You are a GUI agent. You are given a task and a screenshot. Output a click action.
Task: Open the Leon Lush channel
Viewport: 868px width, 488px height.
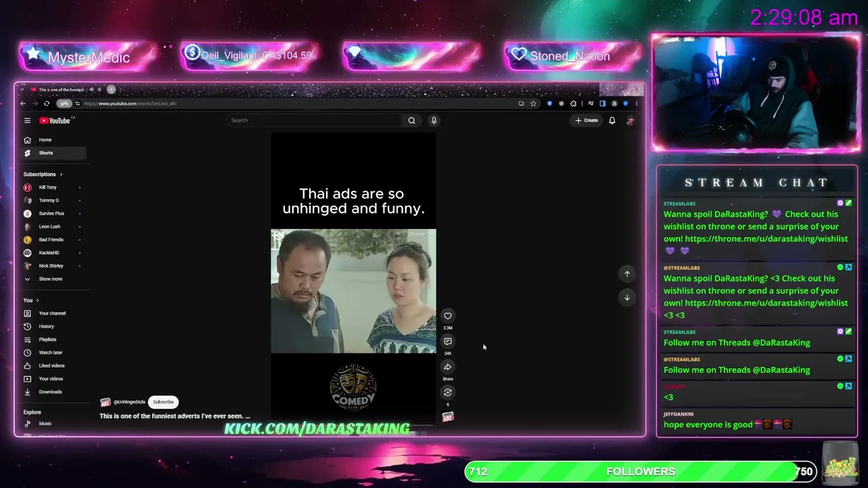(x=54, y=227)
